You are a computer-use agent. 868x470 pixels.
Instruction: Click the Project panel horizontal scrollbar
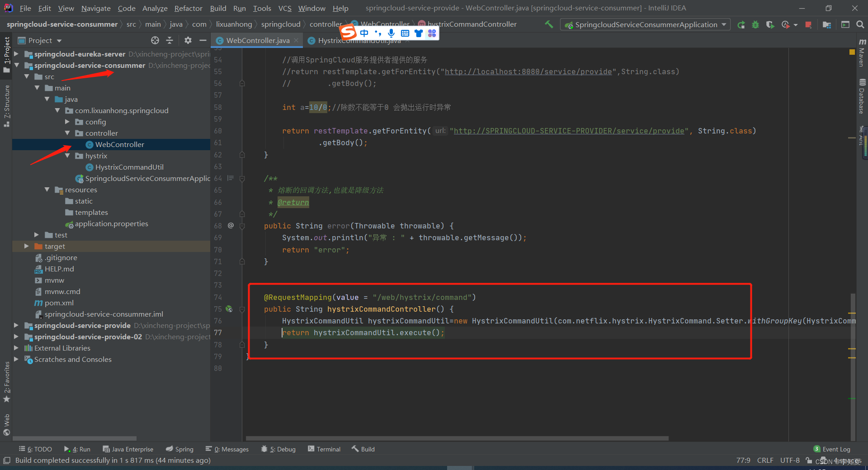click(x=75, y=438)
